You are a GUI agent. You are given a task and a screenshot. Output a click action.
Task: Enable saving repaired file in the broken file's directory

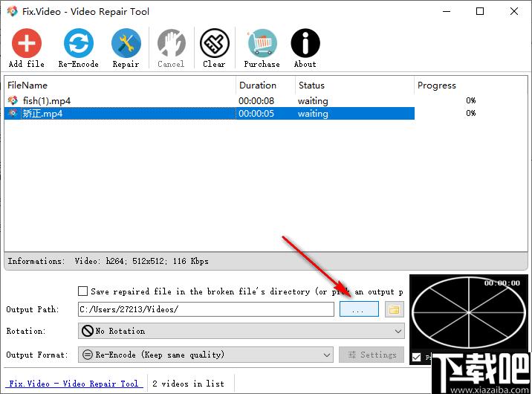(82, 291)
